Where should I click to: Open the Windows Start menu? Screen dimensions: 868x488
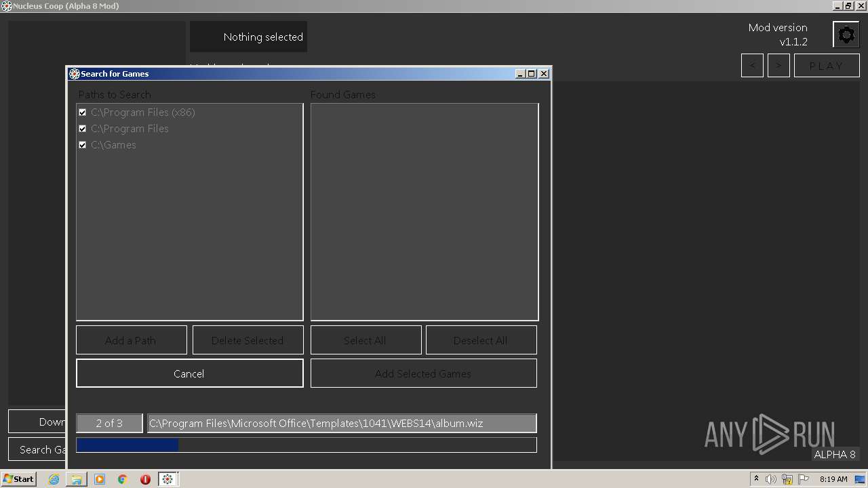(18, 479)
